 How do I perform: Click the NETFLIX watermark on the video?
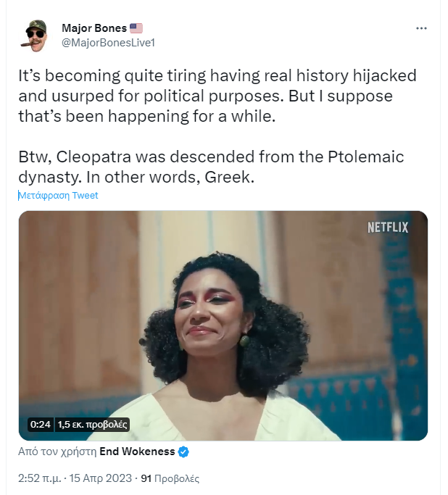click(388, 228)
